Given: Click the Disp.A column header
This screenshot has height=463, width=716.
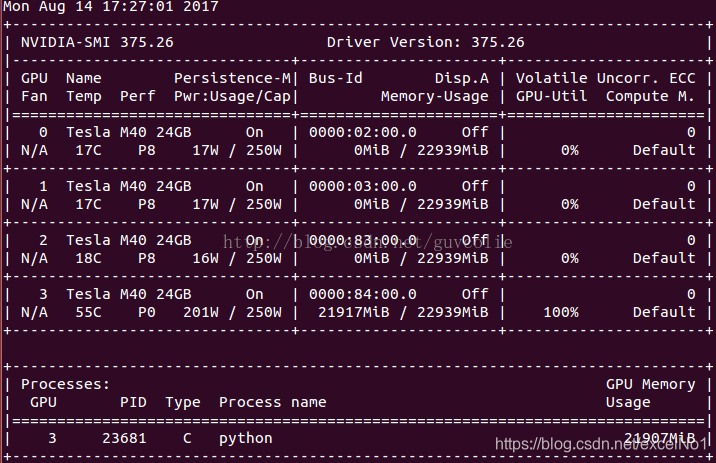Looking at the screenshot, I should coord(462,78).
